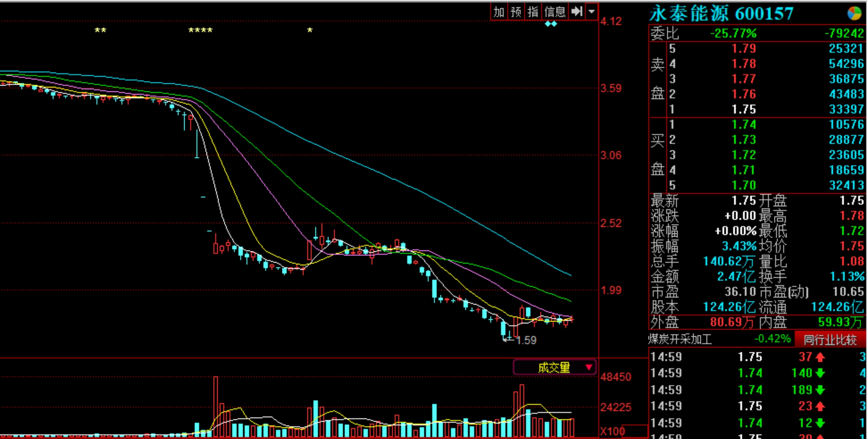This screenshot has height=439, width=868.
Task: Click the two yellow stars marker
Action: (x=100, y=31)
